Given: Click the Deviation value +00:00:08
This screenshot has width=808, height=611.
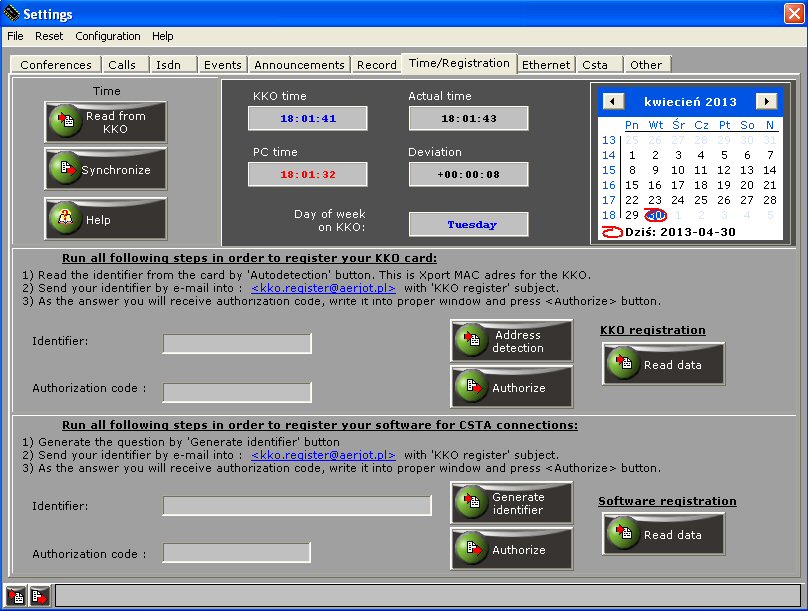Looking at the screenshot, I should click(468, 175).
